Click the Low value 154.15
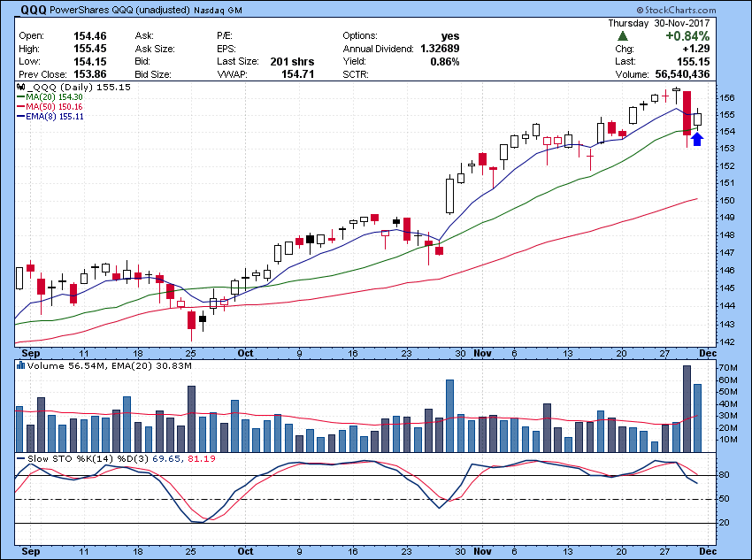Image resolution: width=752 pixels, height=560 pixels. click(90, 61)
